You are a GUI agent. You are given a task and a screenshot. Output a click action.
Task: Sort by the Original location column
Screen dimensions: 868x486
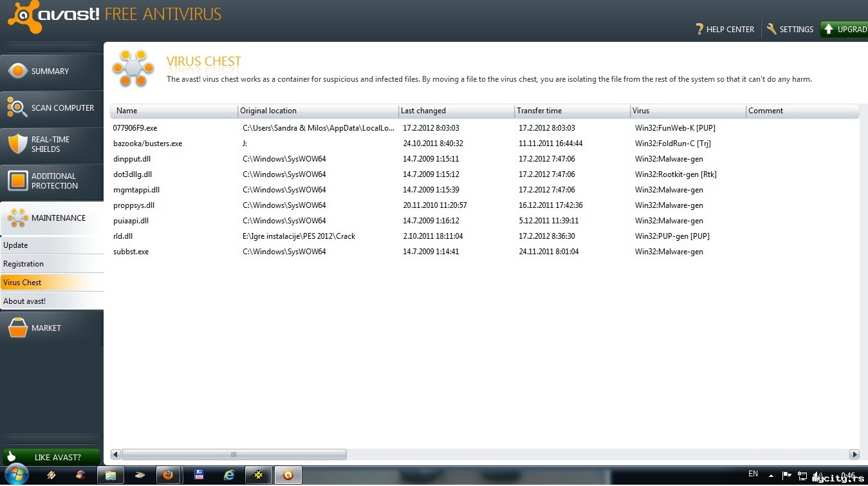(319, 111)
